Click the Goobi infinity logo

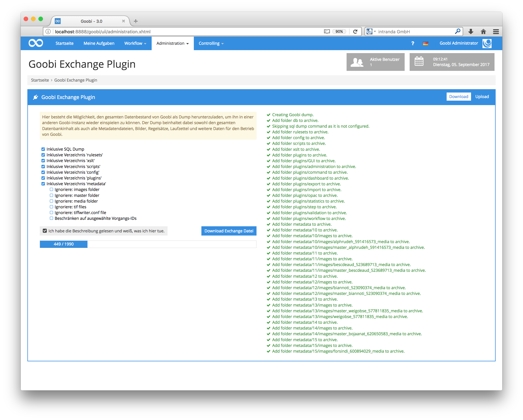[36, 43]
